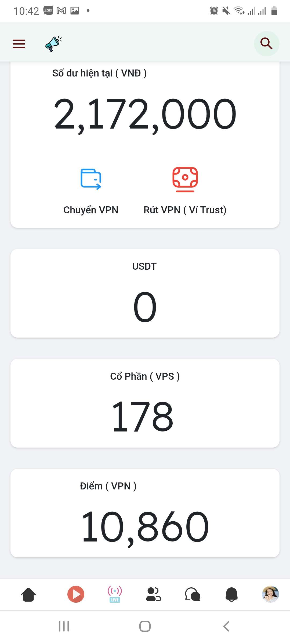Tap the megaphone announcements icon
The width and height of the screenshot is (290, 644).
coord(54,44)
